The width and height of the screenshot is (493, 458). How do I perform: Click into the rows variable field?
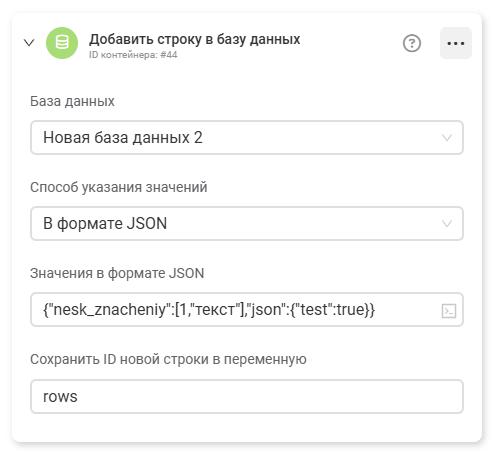[x=247, y=396]
